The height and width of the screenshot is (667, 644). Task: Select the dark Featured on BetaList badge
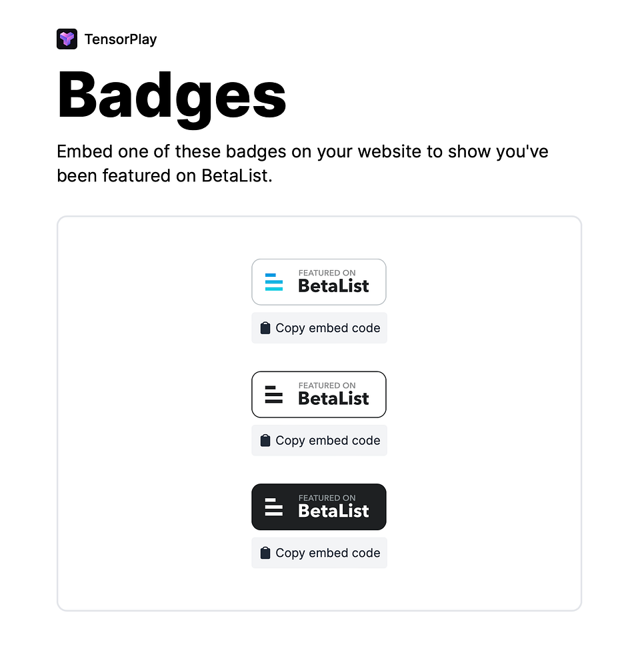319,507
